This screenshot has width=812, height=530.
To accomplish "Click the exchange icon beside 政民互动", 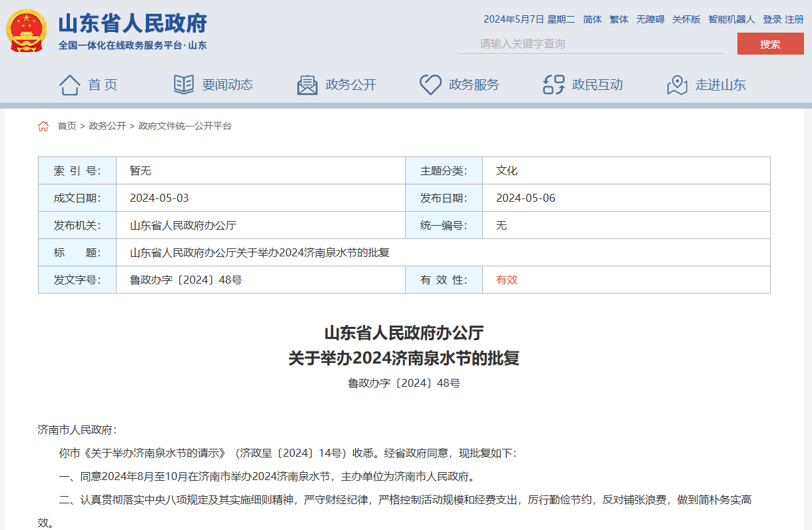I will pos(554,85).
